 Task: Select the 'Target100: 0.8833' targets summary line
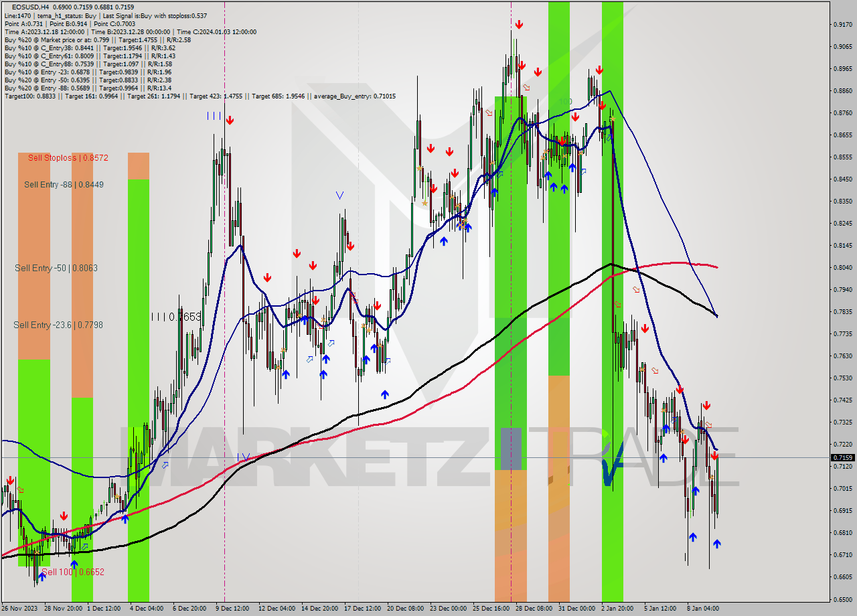[200, 96]
